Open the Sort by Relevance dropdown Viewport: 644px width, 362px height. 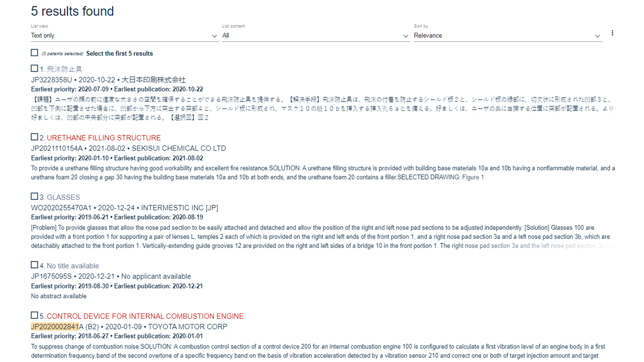[507, 36]
